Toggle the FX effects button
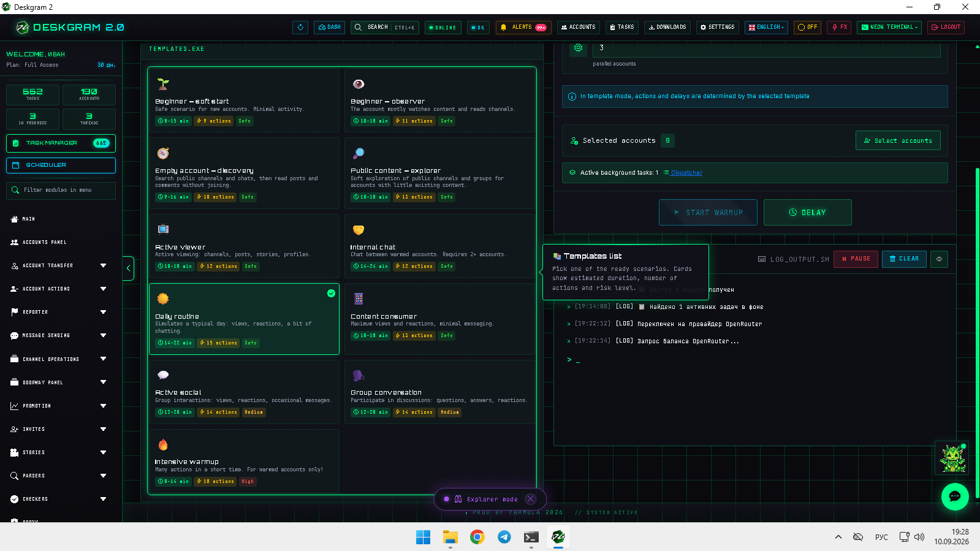This screenshot has width=980, height=551. [x=839, y=28]
